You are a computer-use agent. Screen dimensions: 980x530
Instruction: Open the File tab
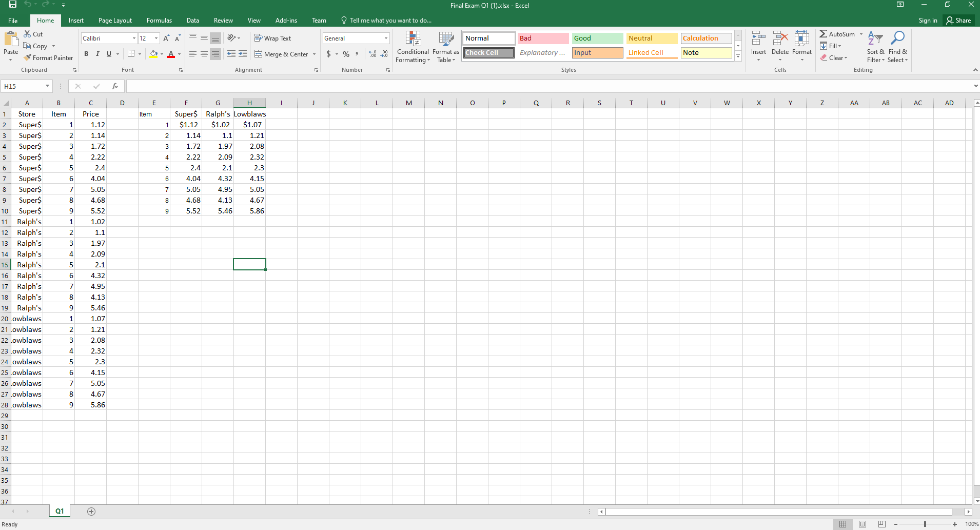(x=13, y=21)
